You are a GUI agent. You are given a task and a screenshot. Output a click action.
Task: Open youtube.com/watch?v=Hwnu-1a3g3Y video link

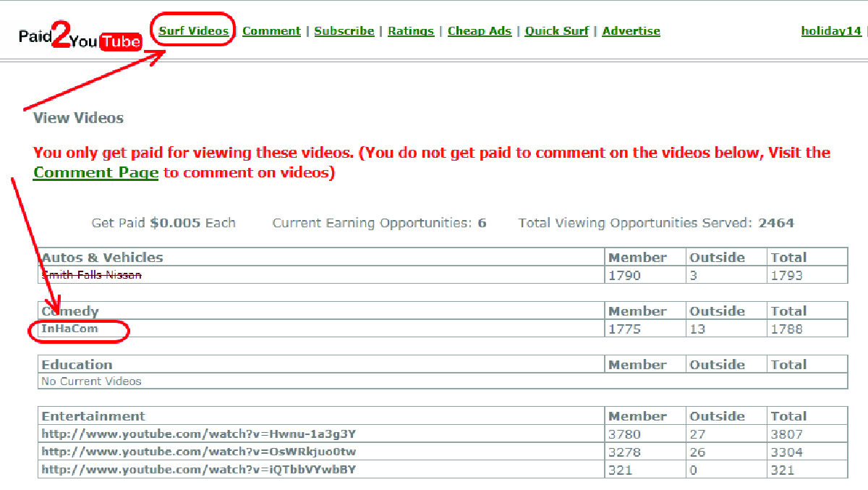[x=195, y=433]
